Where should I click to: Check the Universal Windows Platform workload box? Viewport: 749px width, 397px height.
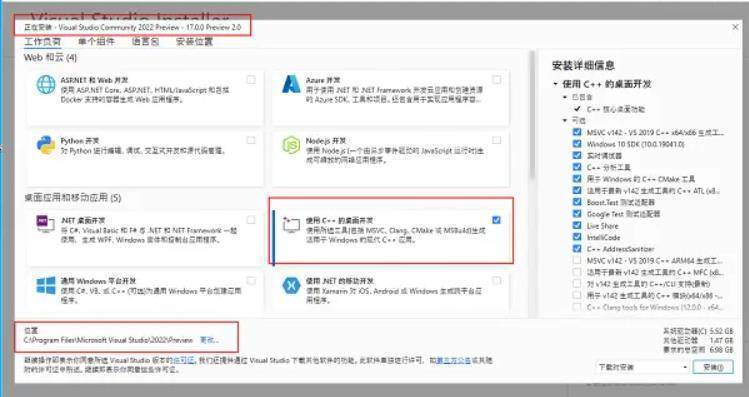tap(251, 280)
